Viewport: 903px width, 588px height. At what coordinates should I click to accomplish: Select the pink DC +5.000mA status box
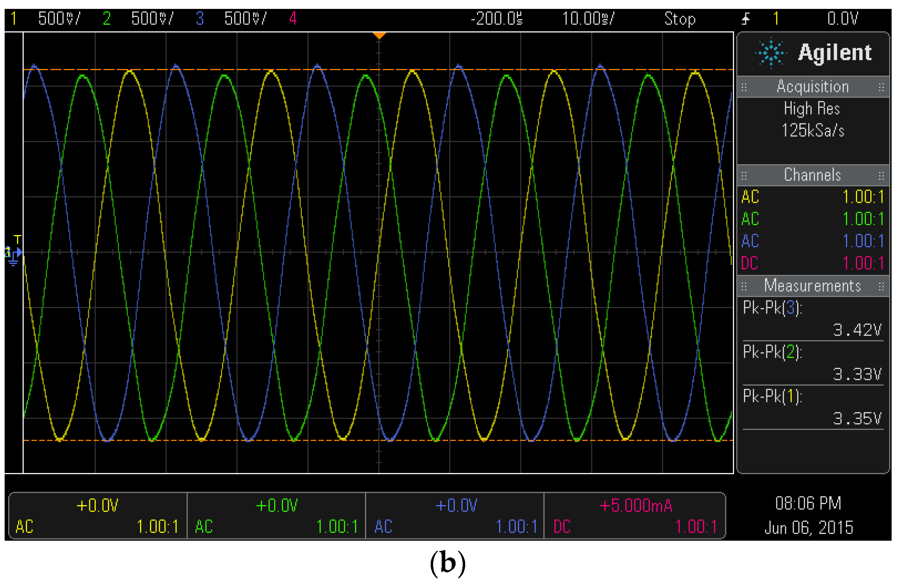635,516
